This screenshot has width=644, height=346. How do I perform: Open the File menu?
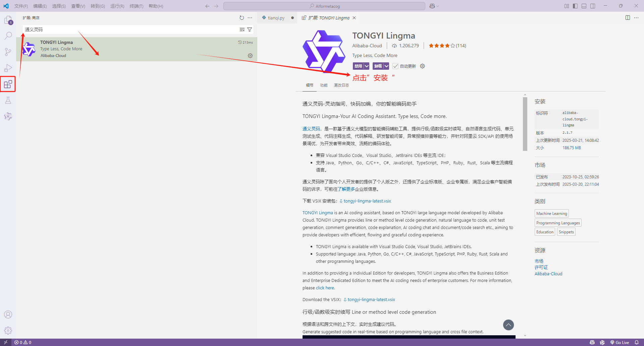click(21, 6)
